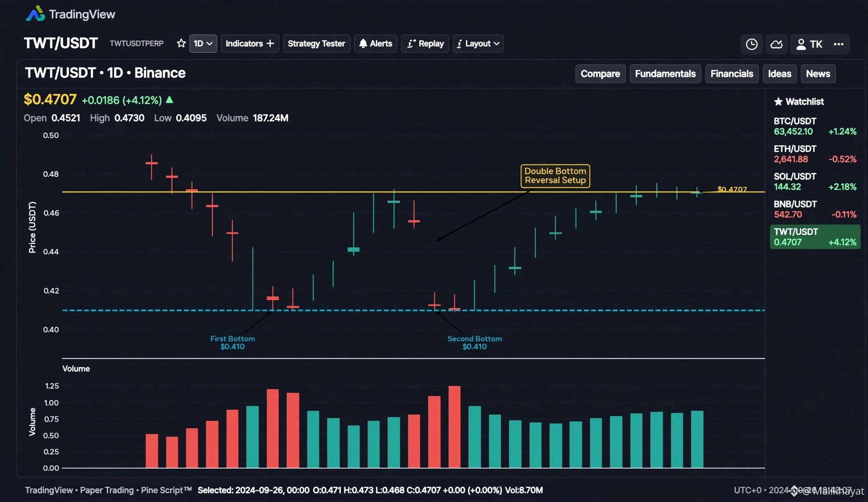Switch to the Fundamentals tab
Viewport: 868px width, 502px height.
pyautogui.click(x=665, y=74)
